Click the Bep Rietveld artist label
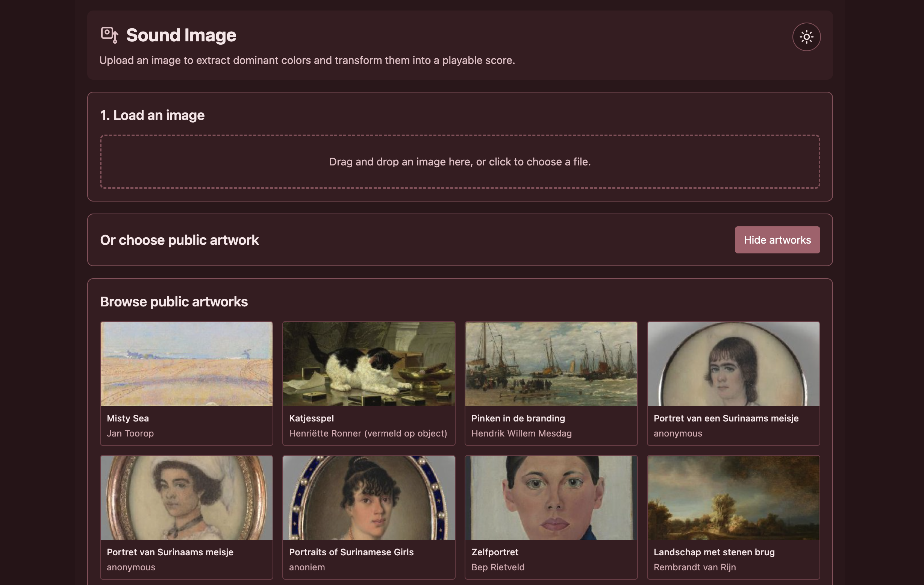This screenshot has width=924, height=585. click(x=498, y=567)
